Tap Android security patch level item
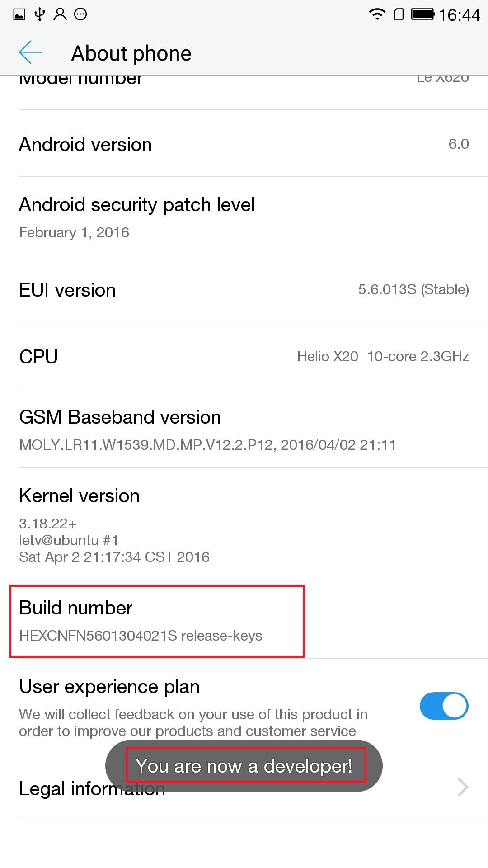The height and width of the screenshot is (868, 488). 244,216
